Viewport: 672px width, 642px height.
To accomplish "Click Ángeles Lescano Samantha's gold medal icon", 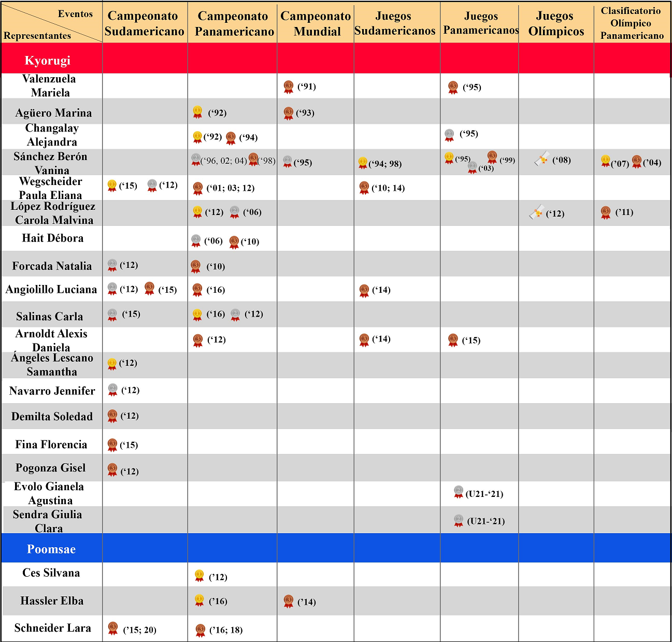I will 112,364.
